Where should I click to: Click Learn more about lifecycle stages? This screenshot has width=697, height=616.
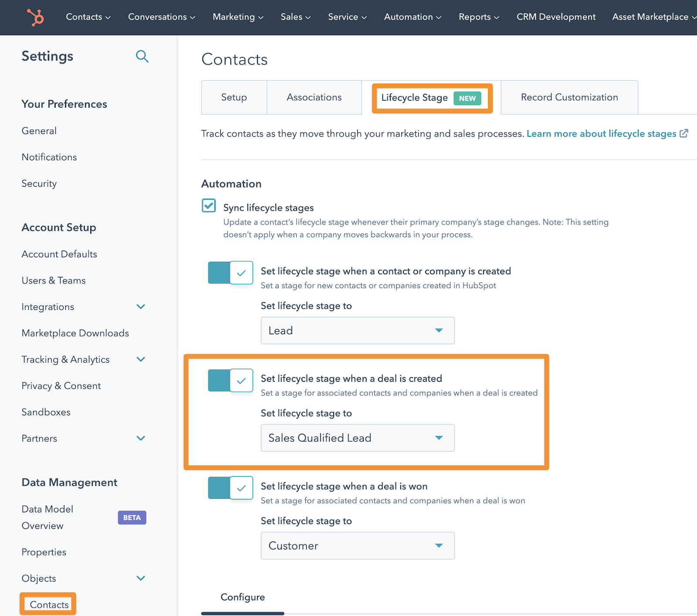point(601,134)
